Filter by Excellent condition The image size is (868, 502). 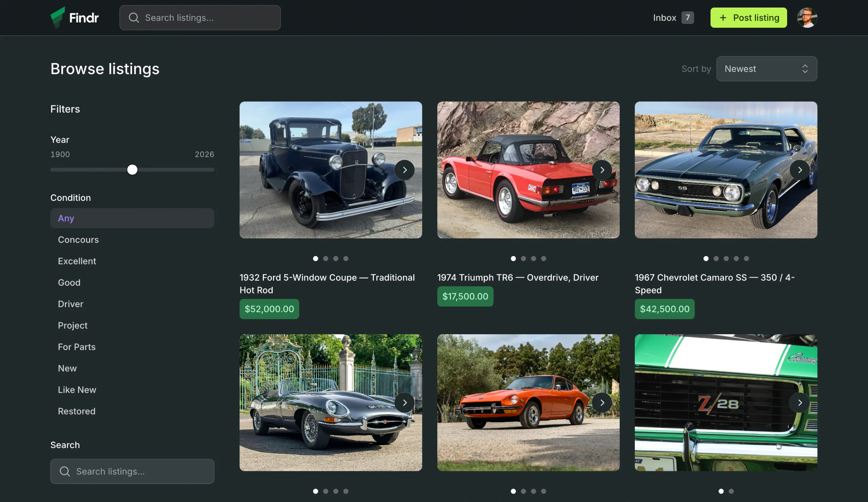coord(132,261)
